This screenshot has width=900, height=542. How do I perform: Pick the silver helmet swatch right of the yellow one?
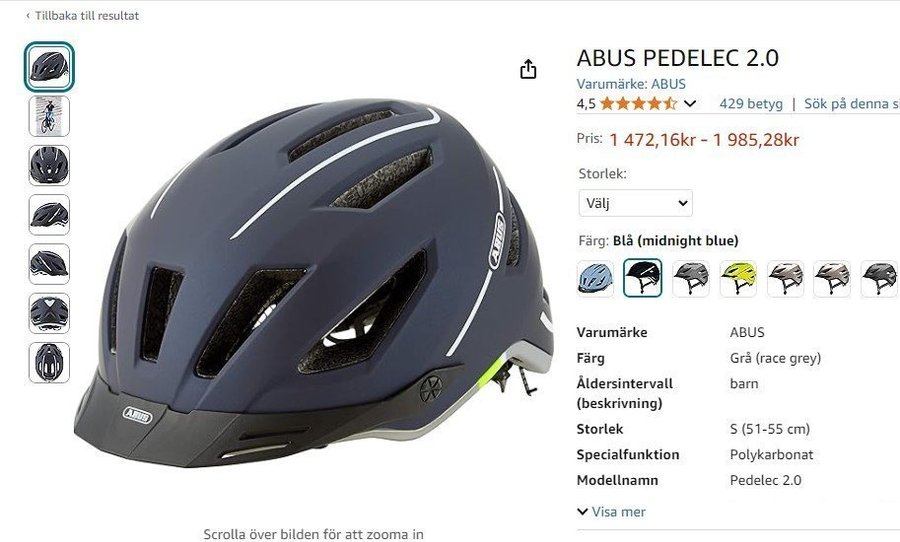click(785, 278)
